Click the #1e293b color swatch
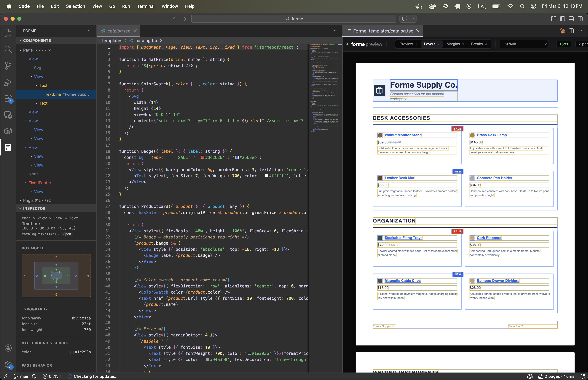Screen dimensions: 588x380 [72, 352]
